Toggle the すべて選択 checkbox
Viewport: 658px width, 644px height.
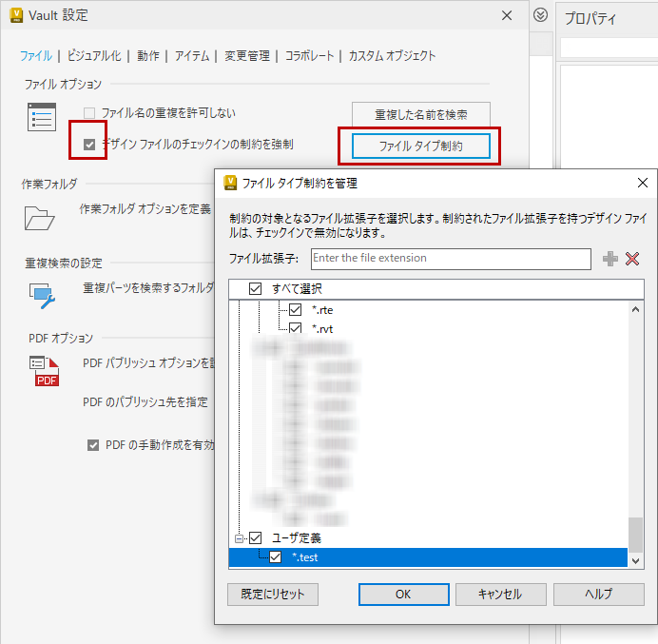[255, 288]
